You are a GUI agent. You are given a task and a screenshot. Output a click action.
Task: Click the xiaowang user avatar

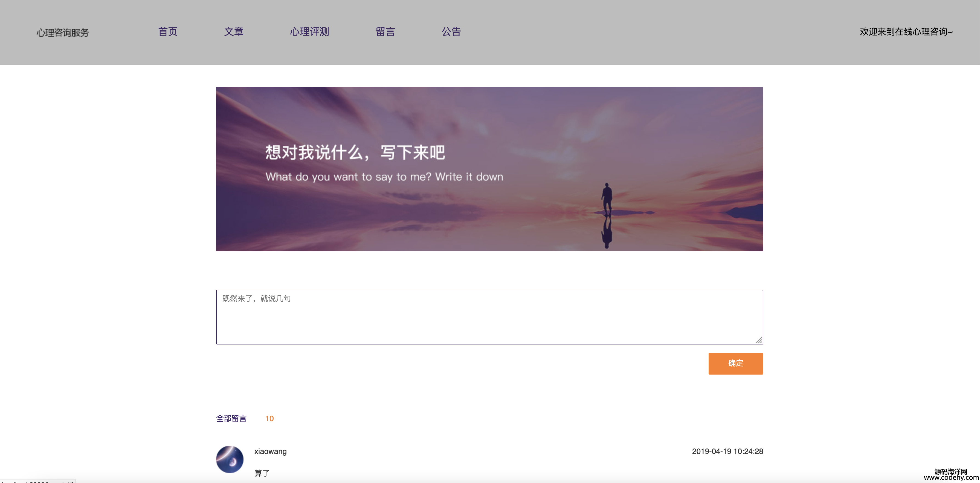click(x=230, y=459)
